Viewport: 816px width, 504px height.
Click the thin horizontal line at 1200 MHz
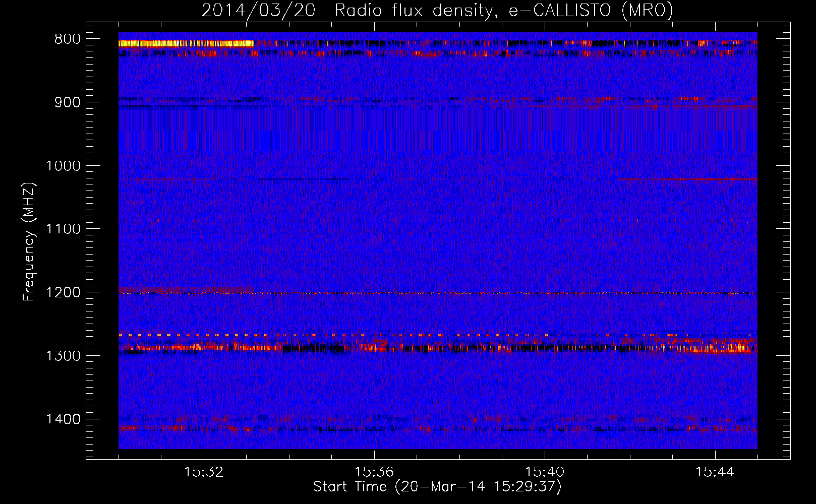pos(438,293)
